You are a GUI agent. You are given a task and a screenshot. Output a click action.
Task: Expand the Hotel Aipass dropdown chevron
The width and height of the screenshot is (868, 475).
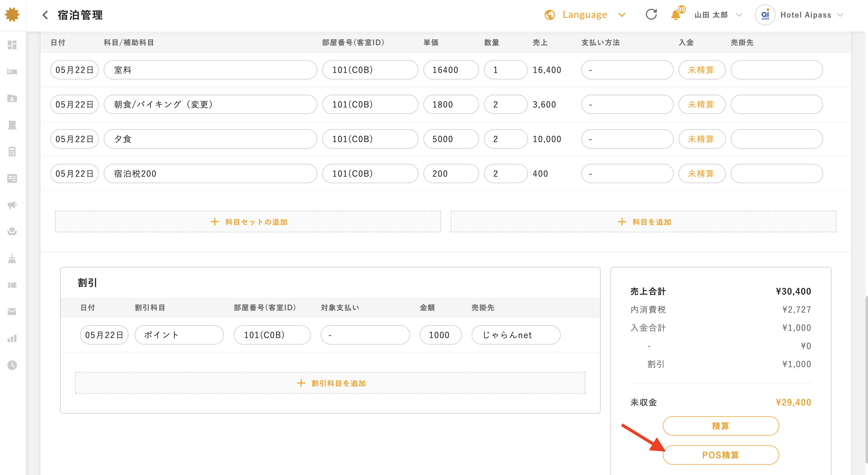(840, 15)
